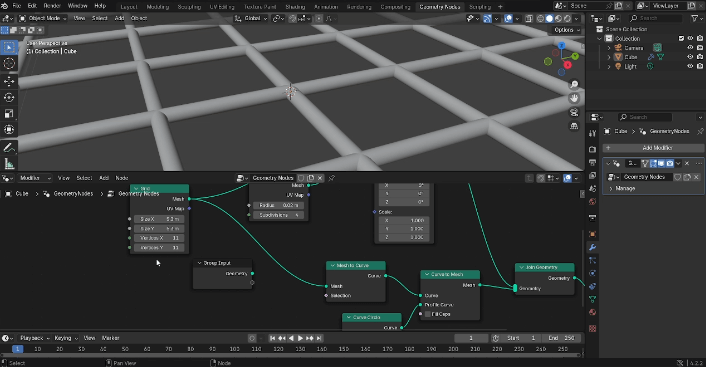Open the Keying dropdown in timeline
This screenshot has height=367, width=706.
(x=66, y=338)
